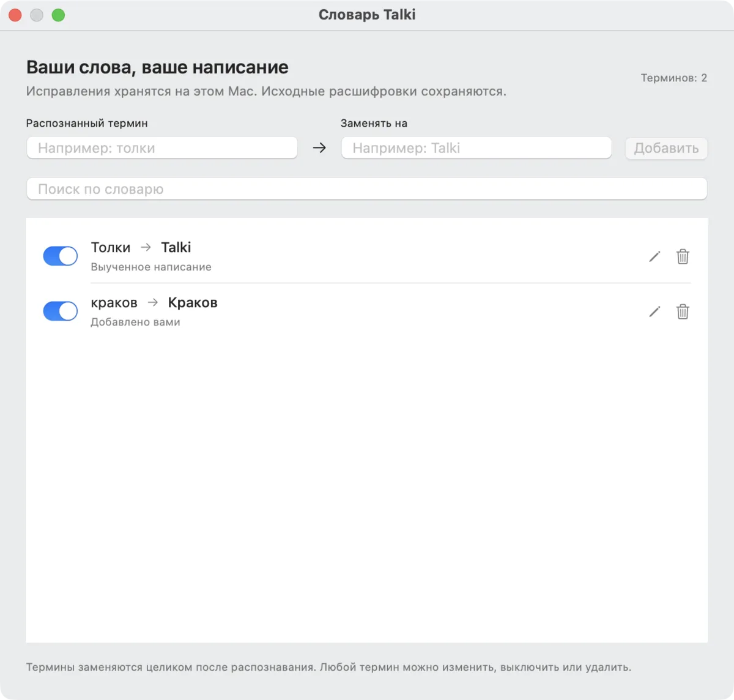Minimize the Словарь Talki window

pyautogui.click(x=37, y=15)
